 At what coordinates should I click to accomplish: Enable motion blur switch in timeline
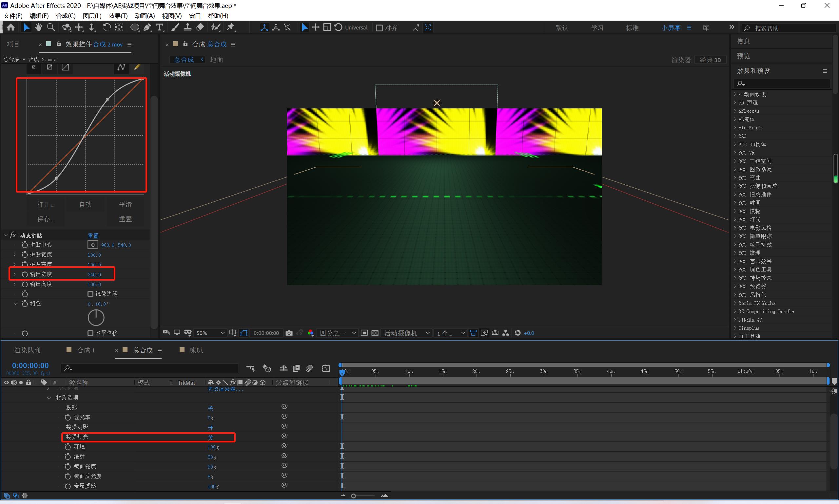coord(309,368)
